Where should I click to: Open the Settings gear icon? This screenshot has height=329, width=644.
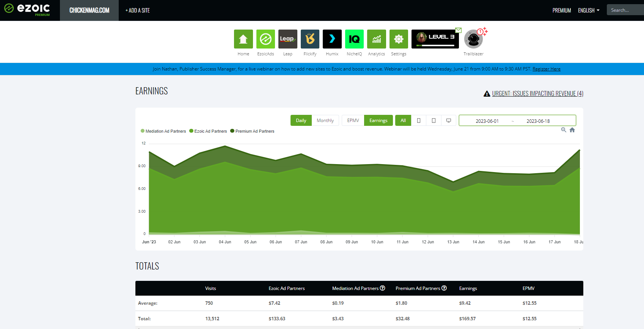[399, 39]
